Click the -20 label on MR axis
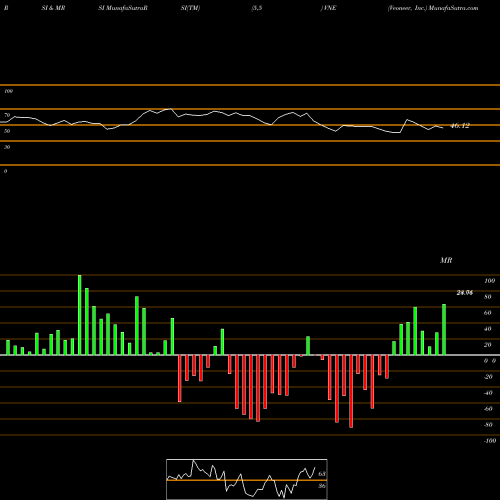The height and width of the screenshot is (500, 500). click(488, 377)
